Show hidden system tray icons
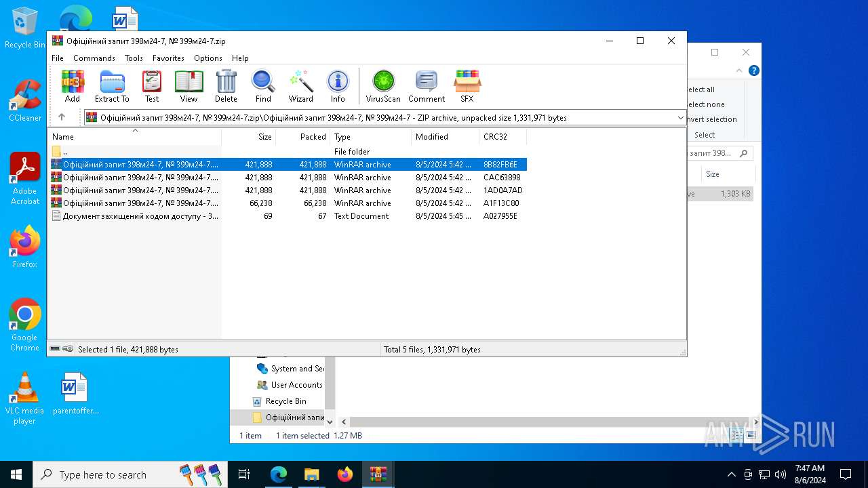The width and height of the screenshot is (868, 488). (731, 474)
